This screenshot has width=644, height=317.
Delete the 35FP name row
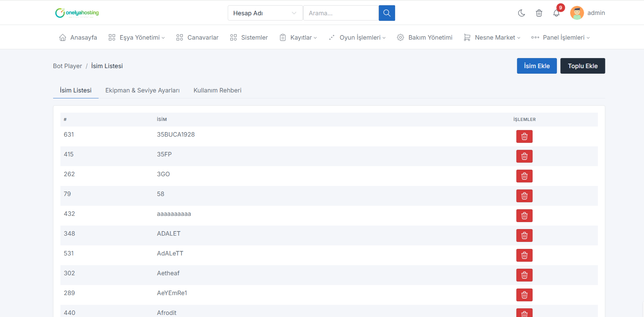pos(524,156)
